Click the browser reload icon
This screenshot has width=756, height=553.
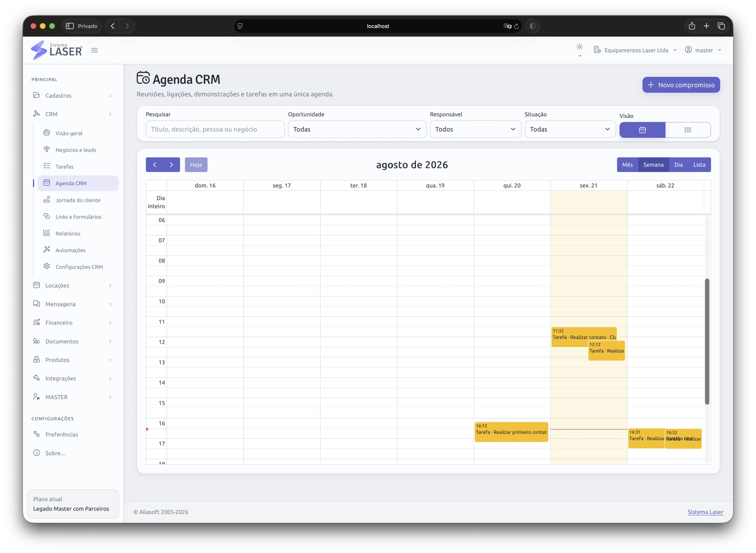[x=516, y=26]
